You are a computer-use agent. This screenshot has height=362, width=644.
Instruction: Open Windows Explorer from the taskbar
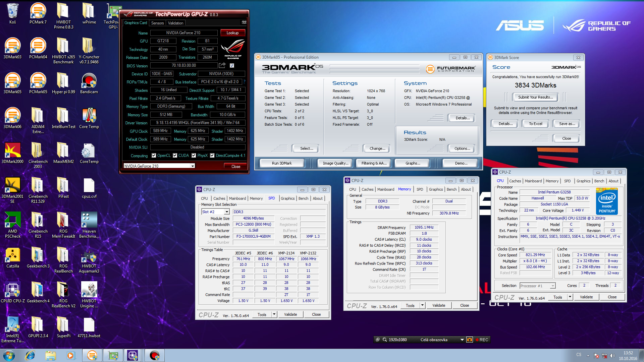[51, 355]
